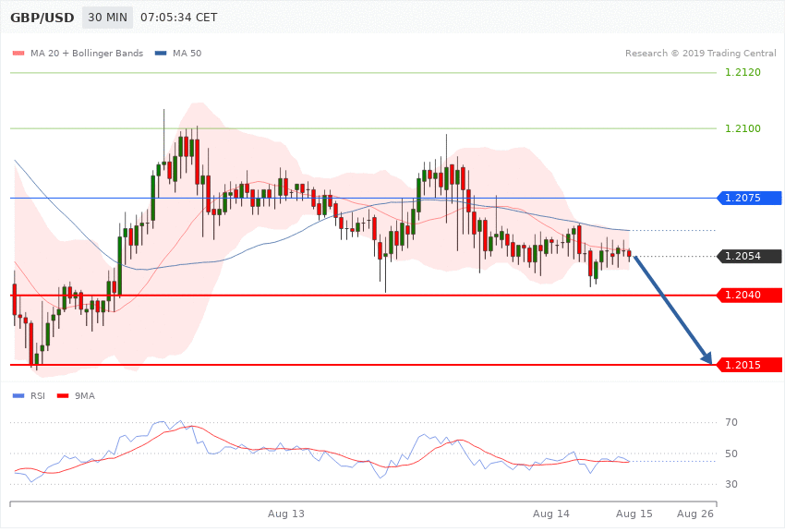785x532 pixels.
Task: Click the Aug 14 date axis label
Action: tap(551, 514)
